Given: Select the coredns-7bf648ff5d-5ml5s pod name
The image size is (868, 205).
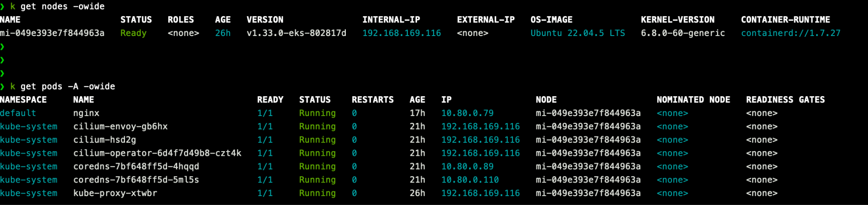Looking at the screenshot, I should [x=136, y=180].
